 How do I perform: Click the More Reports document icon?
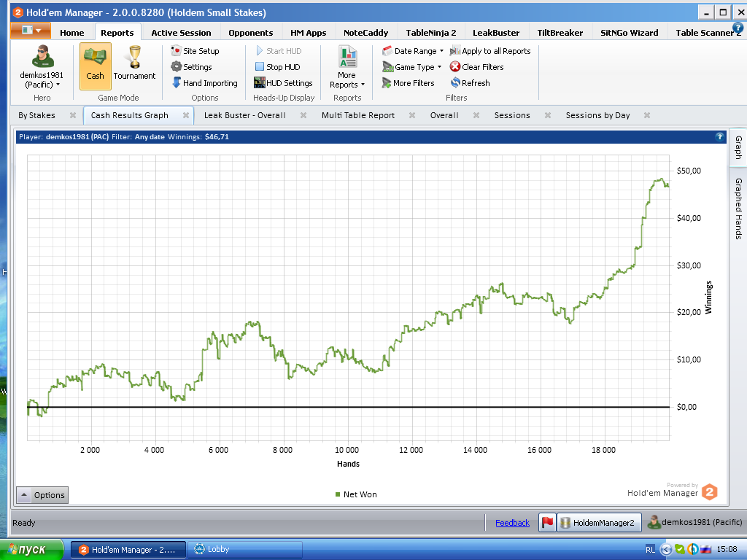tap(348, 56)
